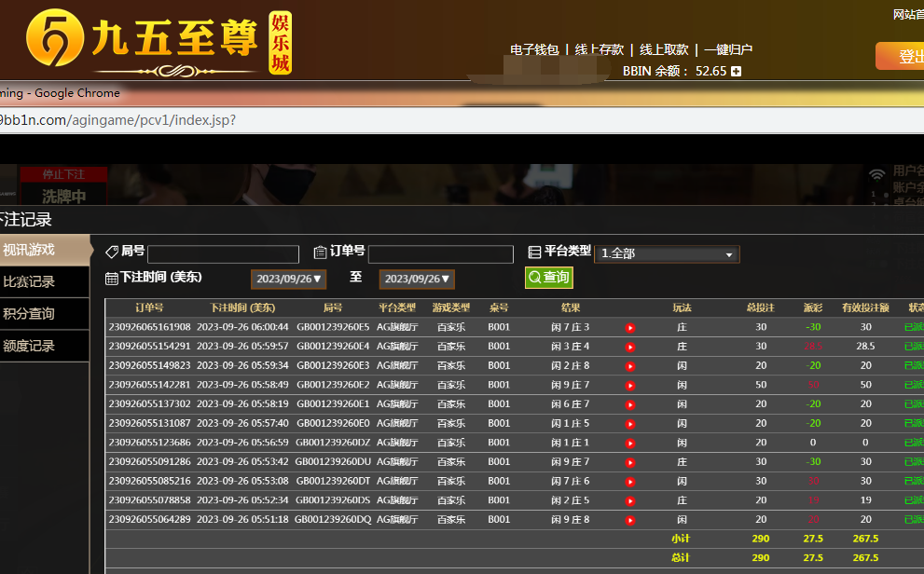Click the browser address bar URL
This screenshot has width=924, height=574.
[117, 120]
